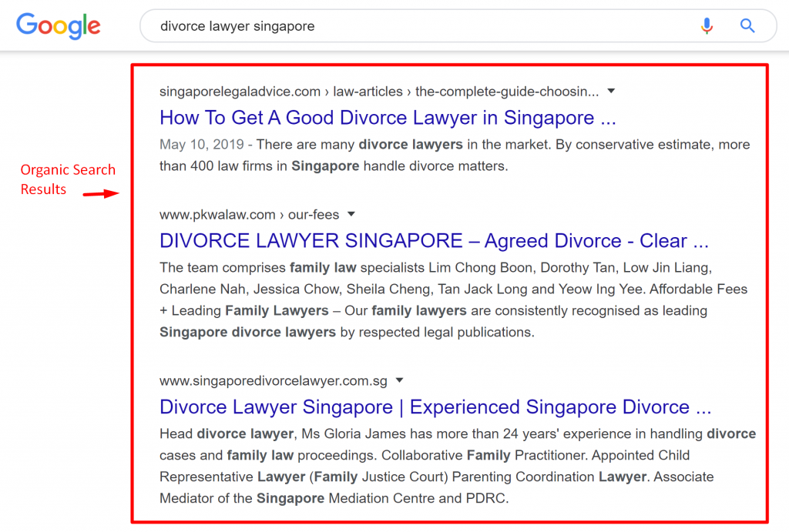The width and height of the screenshot is (789, 532).
Task: Click snippet line with Parenting Coordination Lawyer
Action: (x=436, y=477)
